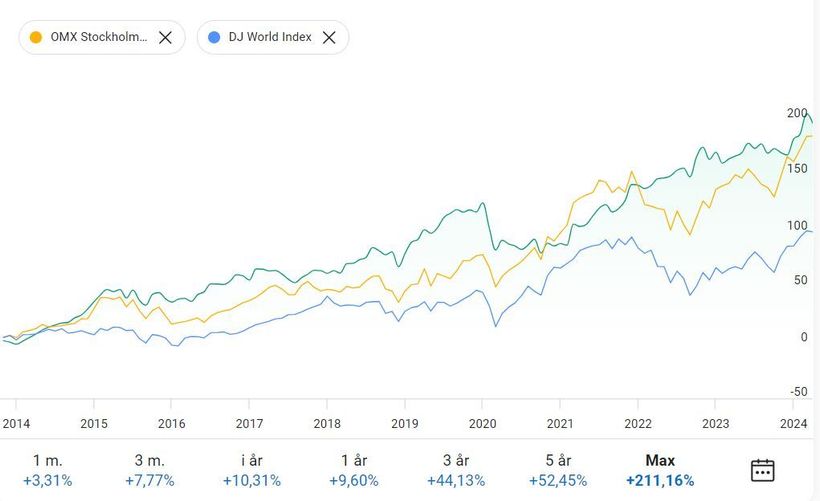The height and width of the screenshot is (501, 820).
Task: Select the Max time range
Action: (661, 470)
